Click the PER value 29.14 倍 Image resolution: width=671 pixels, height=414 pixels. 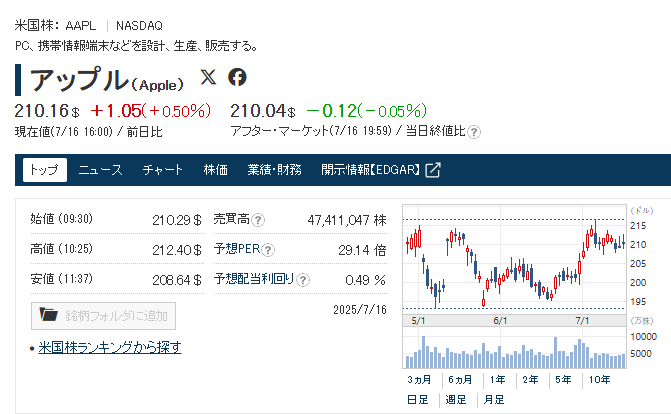[x=362, y=250]
